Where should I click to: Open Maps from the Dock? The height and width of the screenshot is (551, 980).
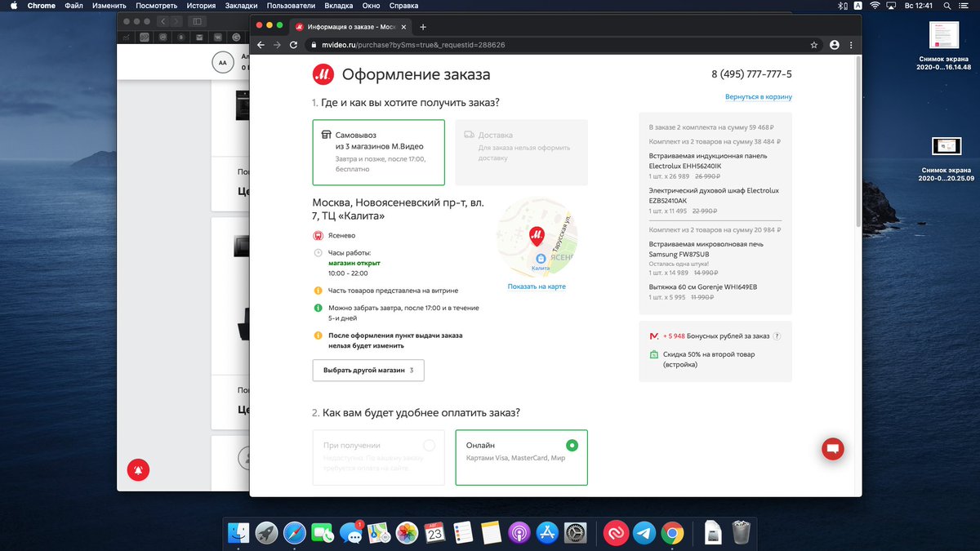pyautogui.click(x=379, y=533)
